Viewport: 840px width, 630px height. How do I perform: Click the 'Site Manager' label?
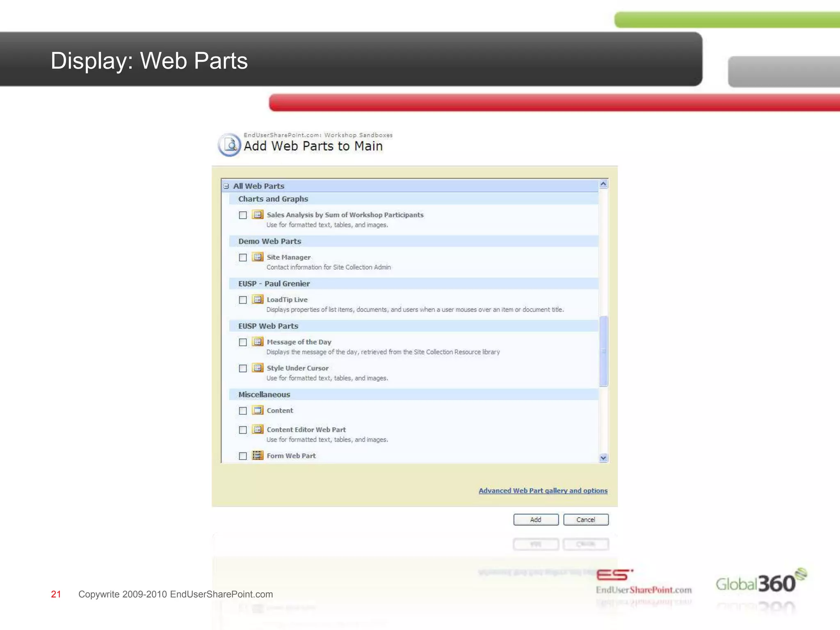288,257
